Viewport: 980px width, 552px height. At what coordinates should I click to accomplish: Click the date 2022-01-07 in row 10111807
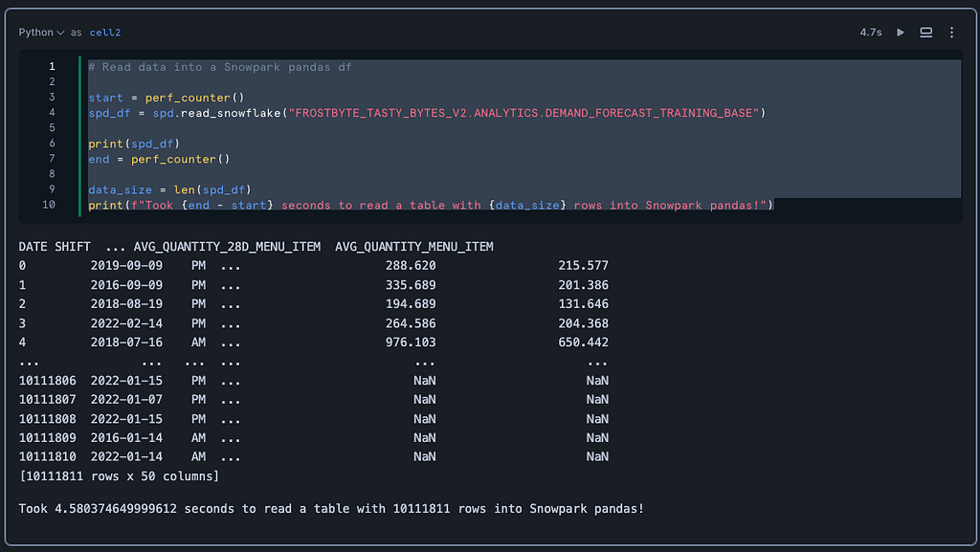click(126, 400)
